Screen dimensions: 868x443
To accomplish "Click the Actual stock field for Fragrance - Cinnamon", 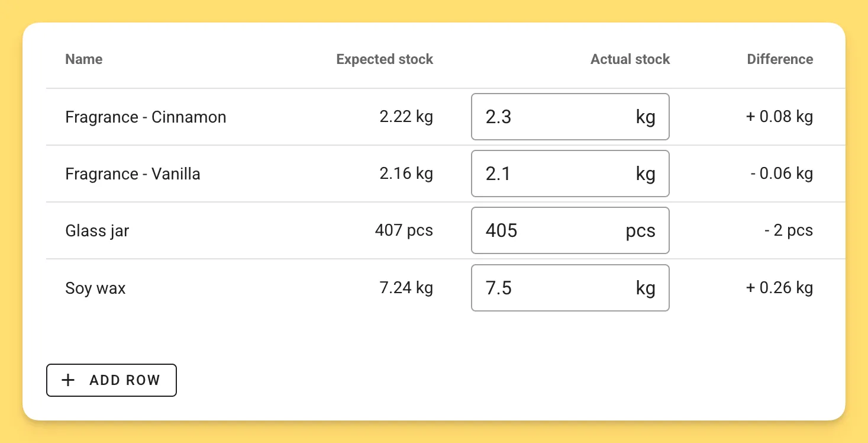I will tap(570, 117).
